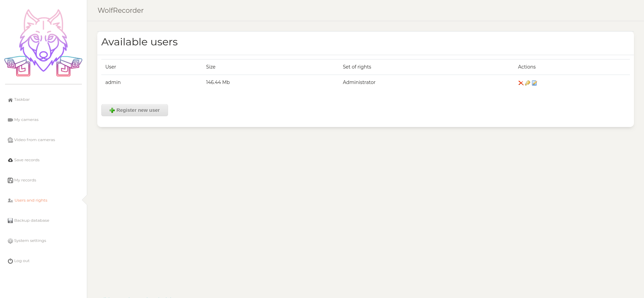Click the WolfRecorder header title

point(120,10)
